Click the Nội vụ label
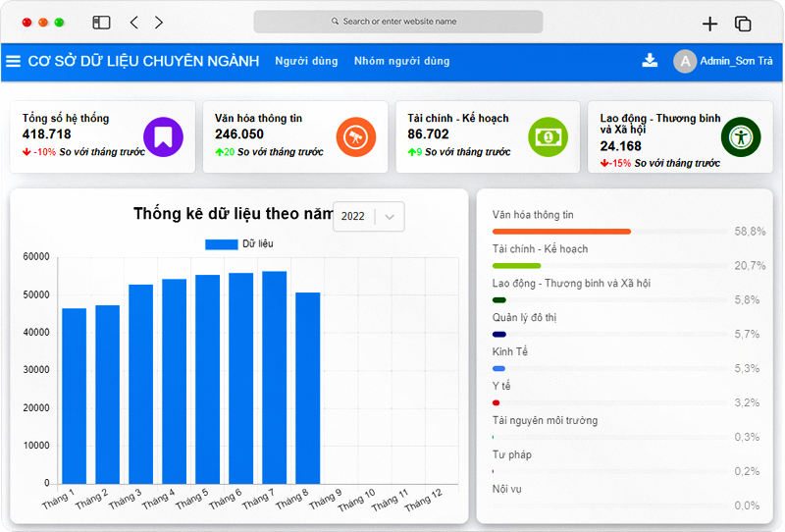 point(506,489)
